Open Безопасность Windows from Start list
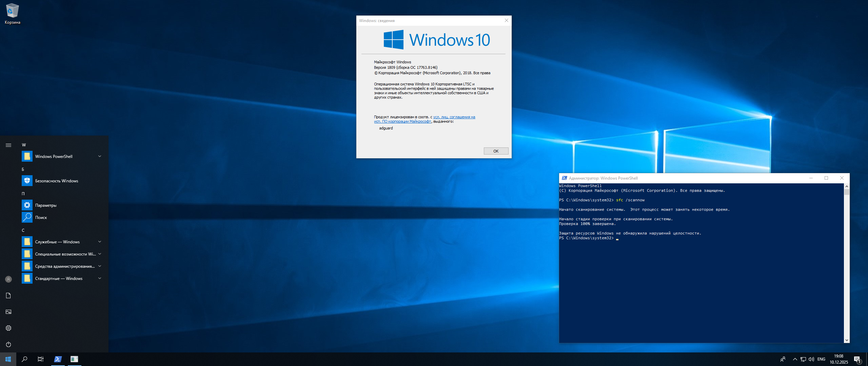The height and width of the screenshot is (366, 868). click(57, 181)
